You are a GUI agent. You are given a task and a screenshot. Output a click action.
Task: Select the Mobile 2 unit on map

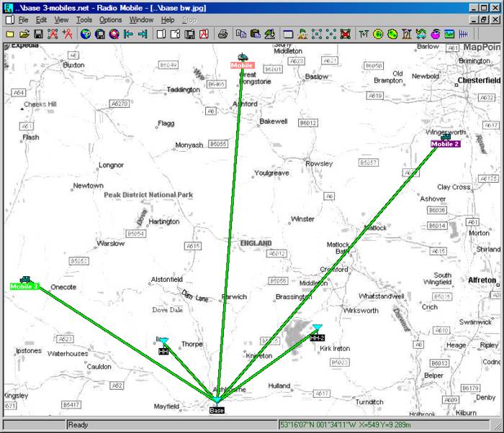tap(445, 144)
